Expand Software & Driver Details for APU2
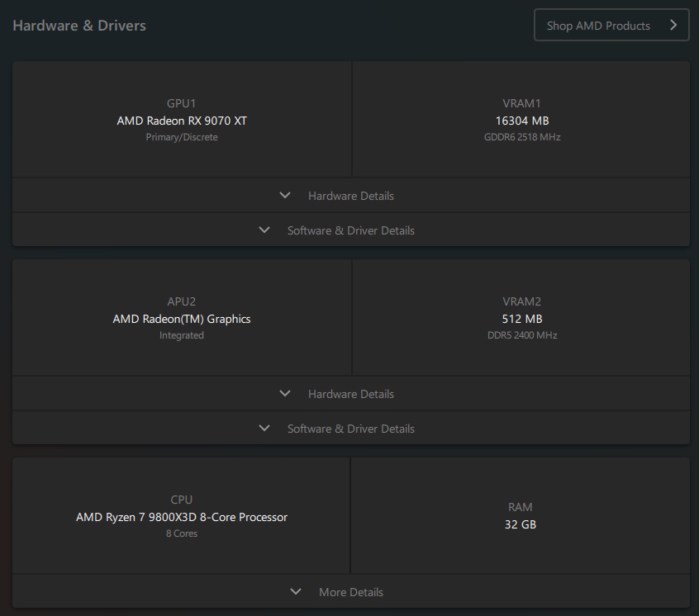The width and height of the screenshot is (699, 616). point(351,429)
